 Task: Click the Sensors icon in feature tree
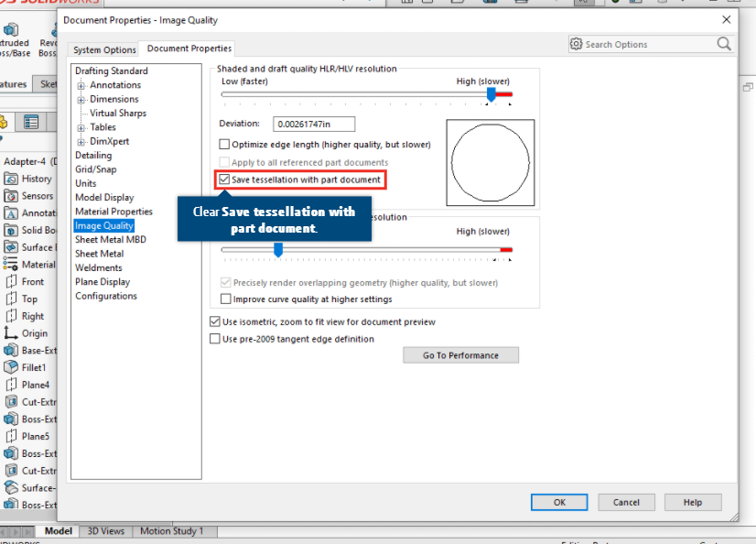(x=11, y=196)
